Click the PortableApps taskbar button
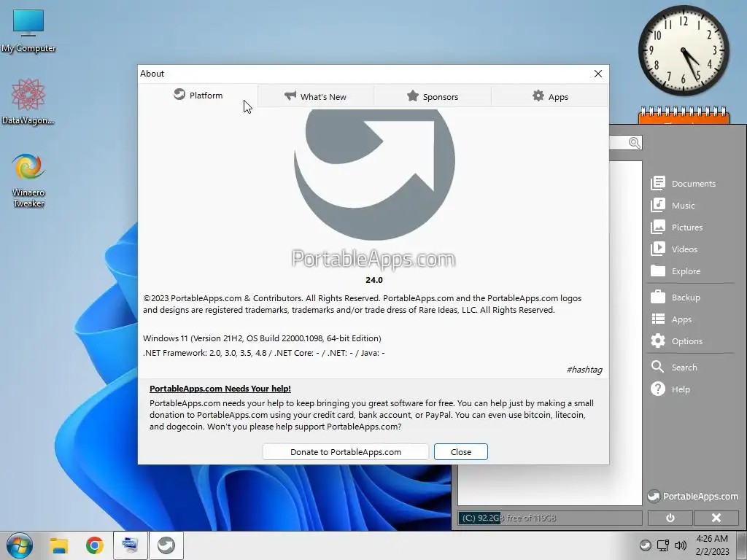The width and height of the screenshot is (747, 560). click(x=166, y=545)
